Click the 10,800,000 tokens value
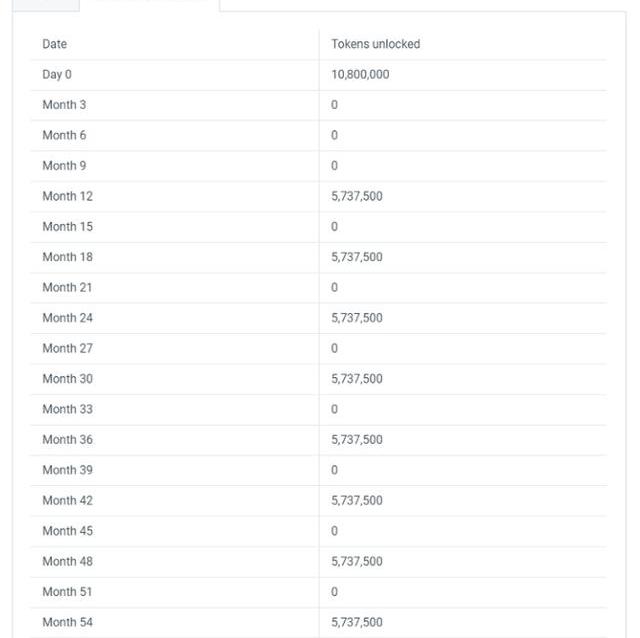This screenshot has height=638, width=640. pyautogui.click(x=360, y=75)
